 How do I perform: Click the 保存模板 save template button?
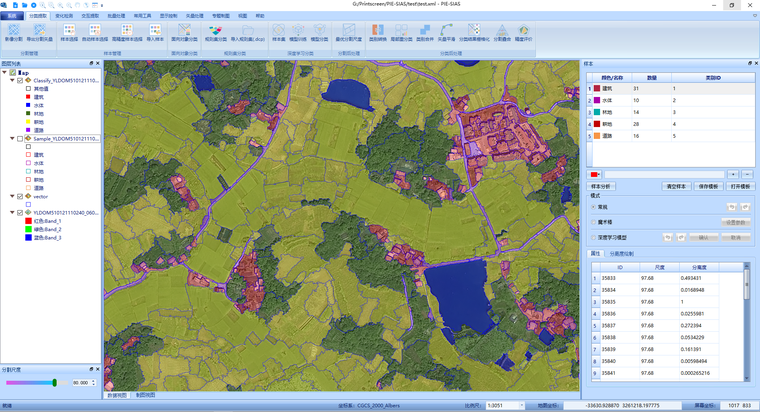pos(708,187)
